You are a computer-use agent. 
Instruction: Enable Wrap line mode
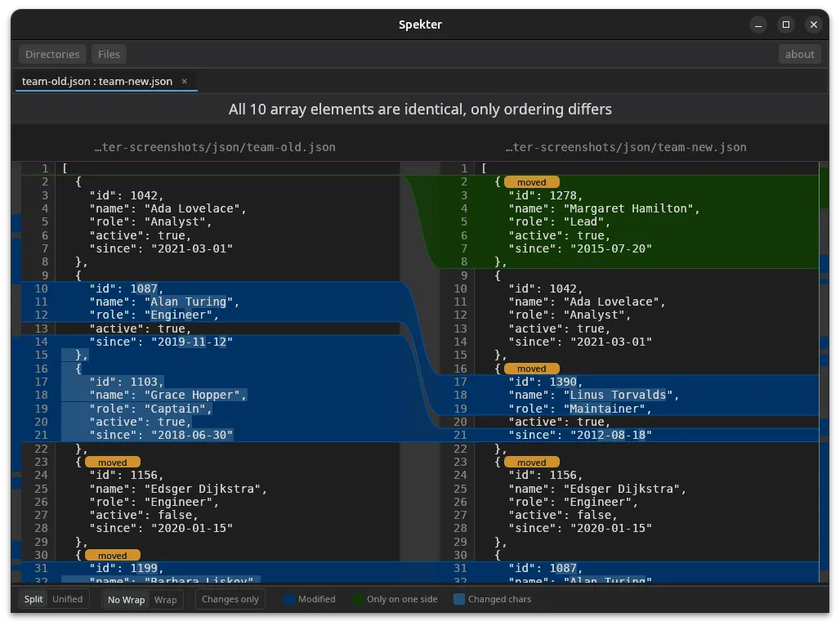(166, 600)
